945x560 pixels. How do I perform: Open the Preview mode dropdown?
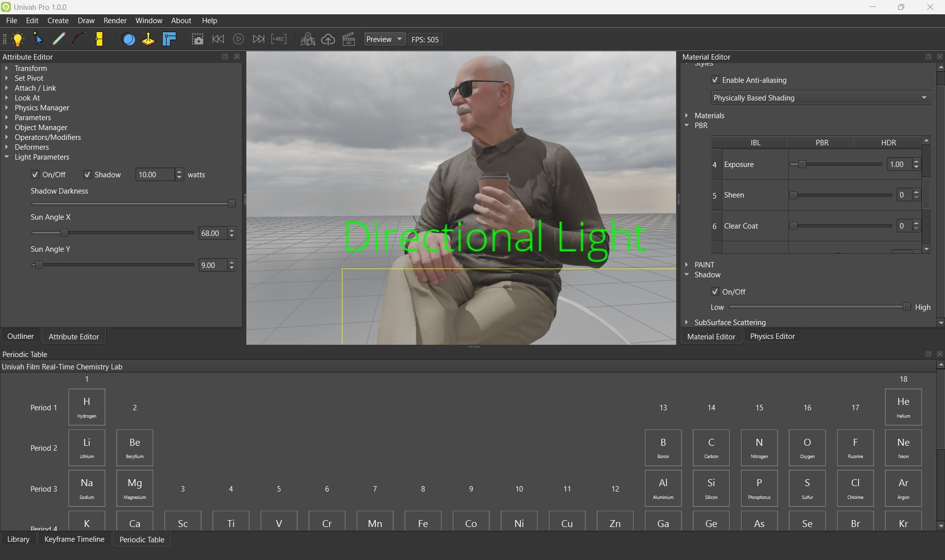[384, 39]
